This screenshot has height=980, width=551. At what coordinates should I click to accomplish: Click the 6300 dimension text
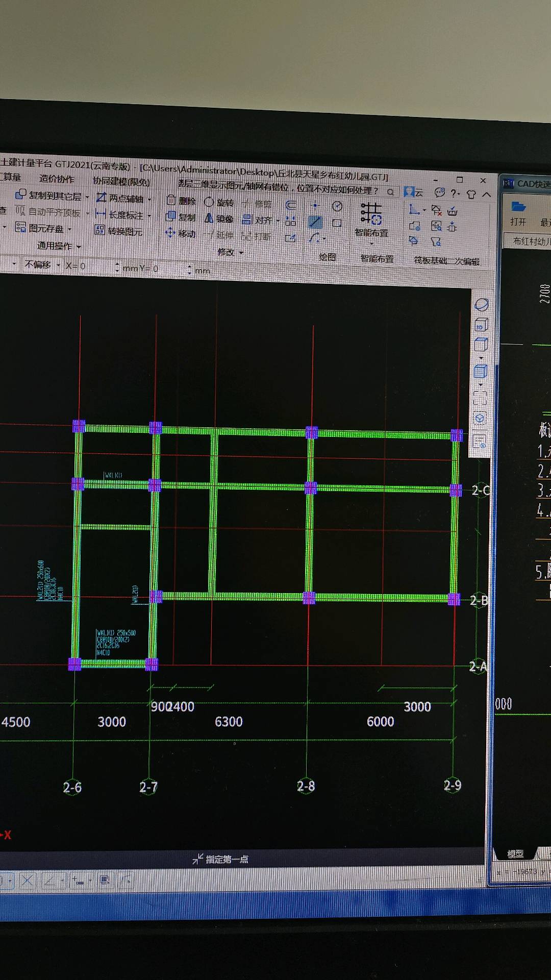coord(229,721)
